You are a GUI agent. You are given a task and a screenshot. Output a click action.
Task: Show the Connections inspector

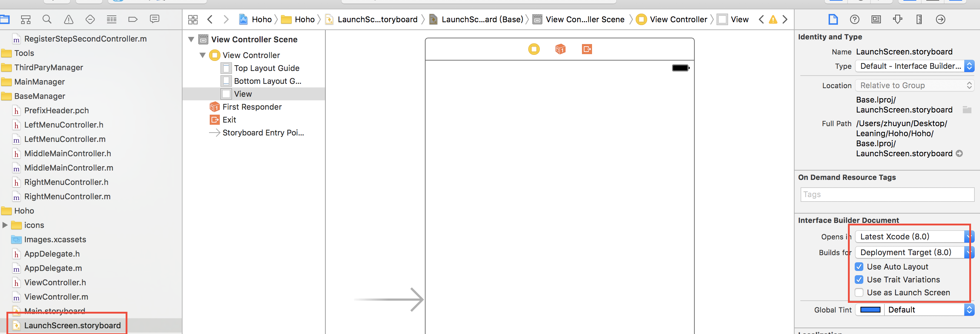click(940, 19)
